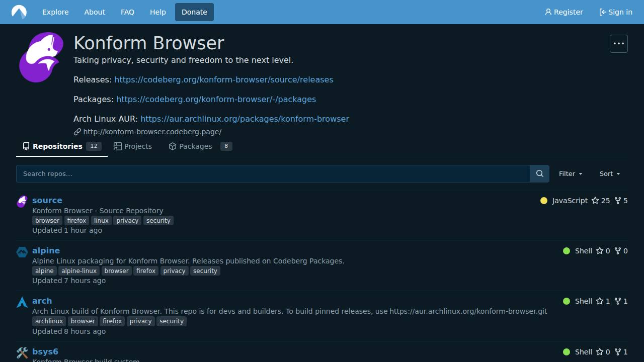
Task: Open the releases URL link
Action: [224, 79]
